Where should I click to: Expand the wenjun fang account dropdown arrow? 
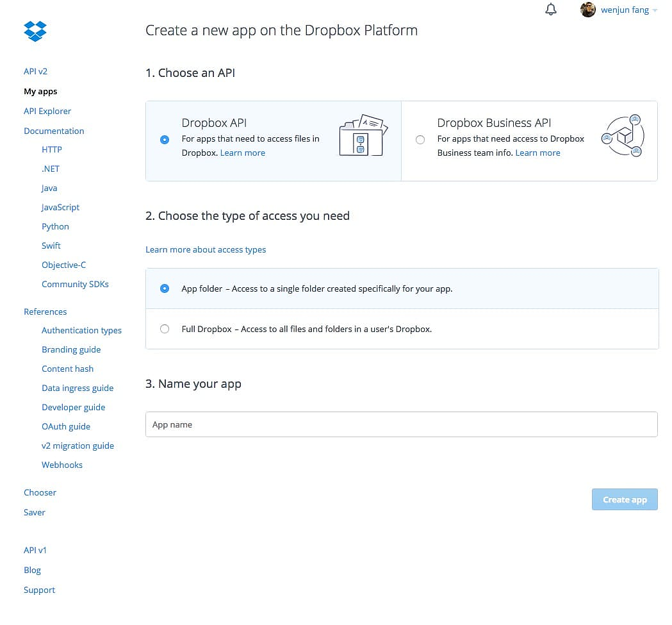(655, 10)
